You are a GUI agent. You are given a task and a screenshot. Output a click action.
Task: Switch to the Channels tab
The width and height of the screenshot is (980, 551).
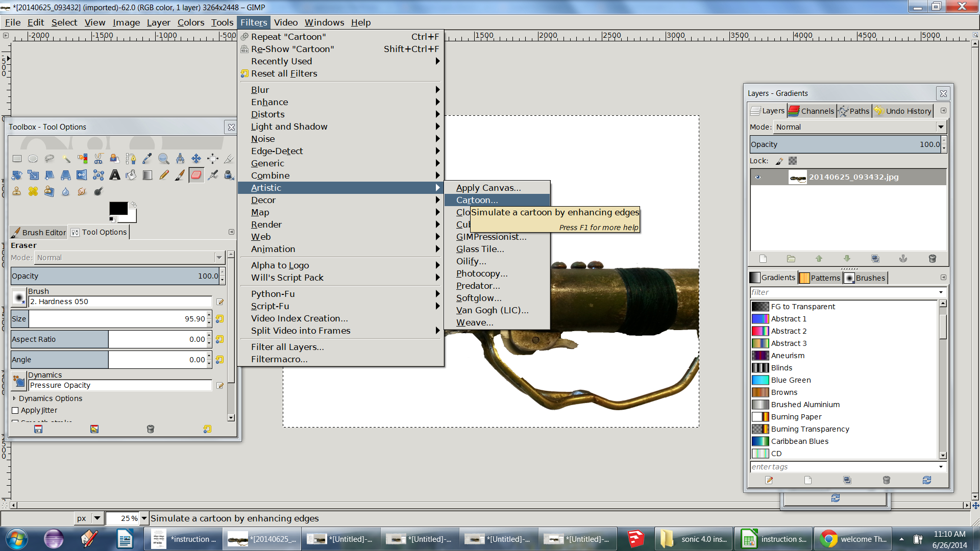point(812,111)
